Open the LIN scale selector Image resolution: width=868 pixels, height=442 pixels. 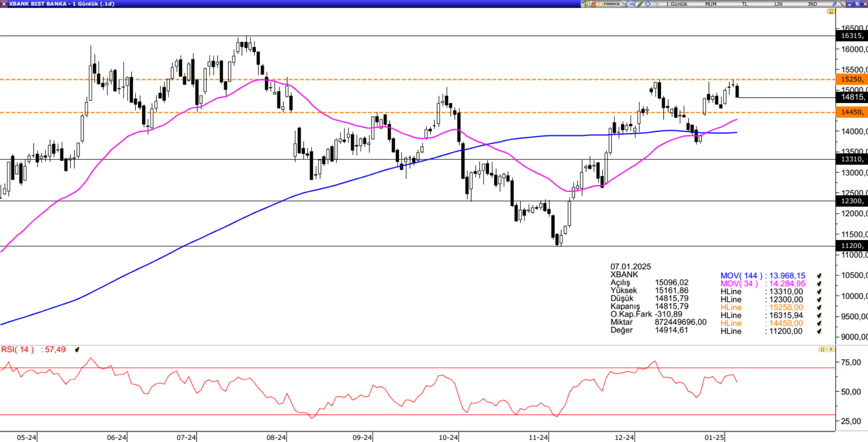click(778, 4)
